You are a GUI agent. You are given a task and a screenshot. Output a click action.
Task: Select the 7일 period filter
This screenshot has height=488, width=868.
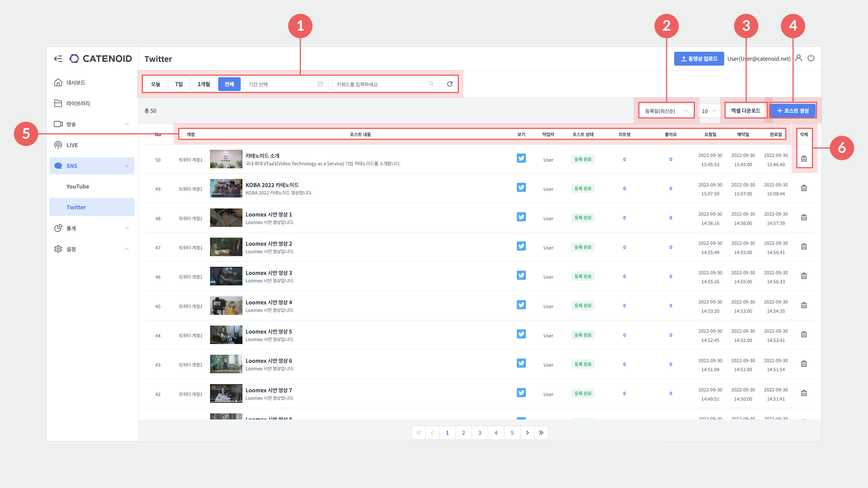pos(179,84)
